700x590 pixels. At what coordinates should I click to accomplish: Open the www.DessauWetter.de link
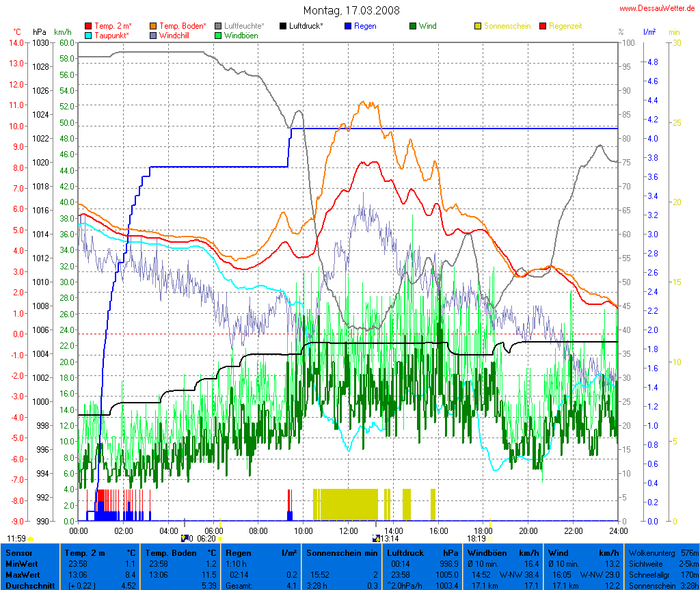click(x=658, y=8)
